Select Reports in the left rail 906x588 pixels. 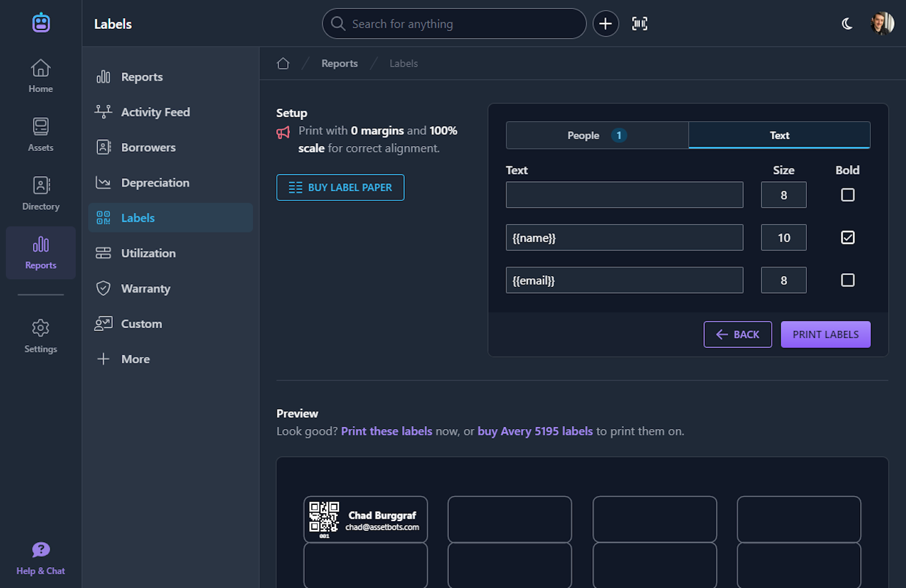[x=41, y=252]
